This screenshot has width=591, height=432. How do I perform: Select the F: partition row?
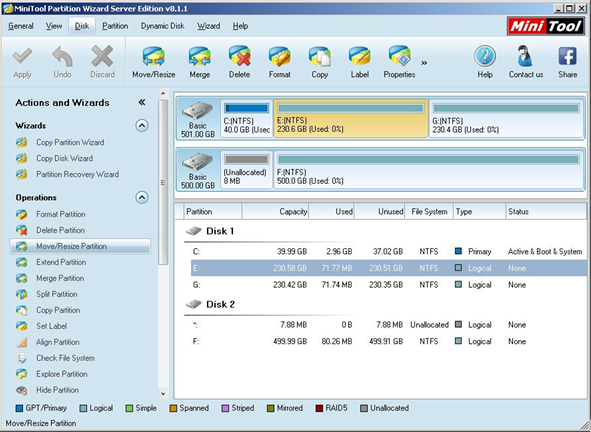[389, 341]
